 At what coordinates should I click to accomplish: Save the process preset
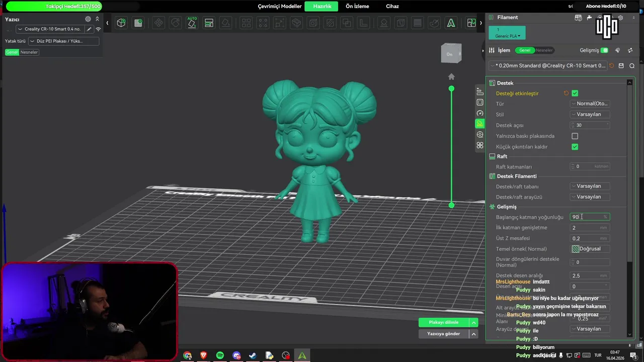tap(621, 66)
